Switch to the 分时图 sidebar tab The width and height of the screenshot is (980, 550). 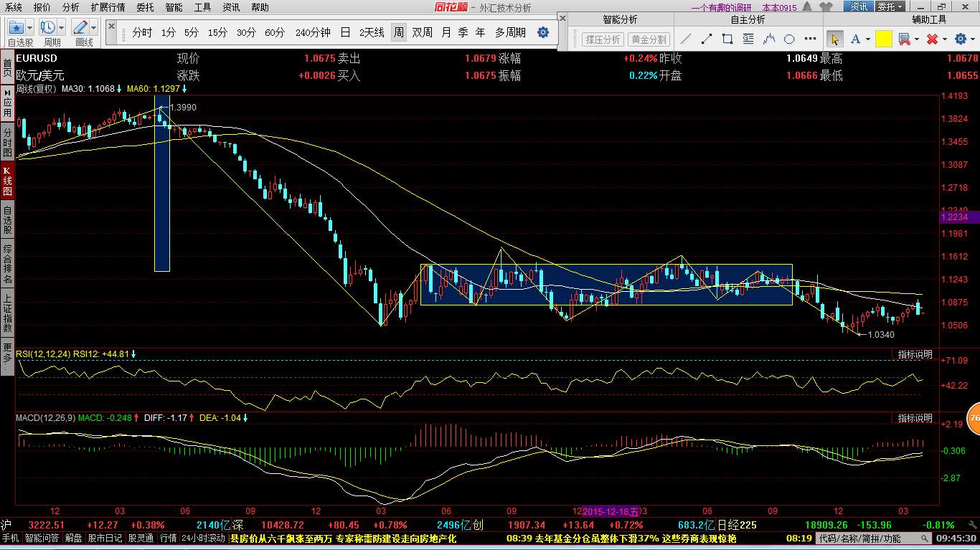pyautogui.click(x=7, y=143)
